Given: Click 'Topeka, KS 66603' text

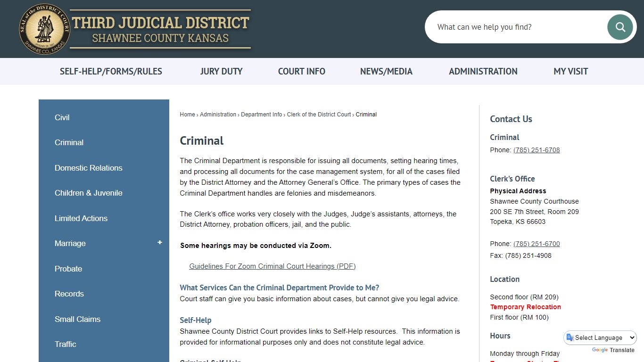Looking at the screenshot, I should click(x=517, y=222).
